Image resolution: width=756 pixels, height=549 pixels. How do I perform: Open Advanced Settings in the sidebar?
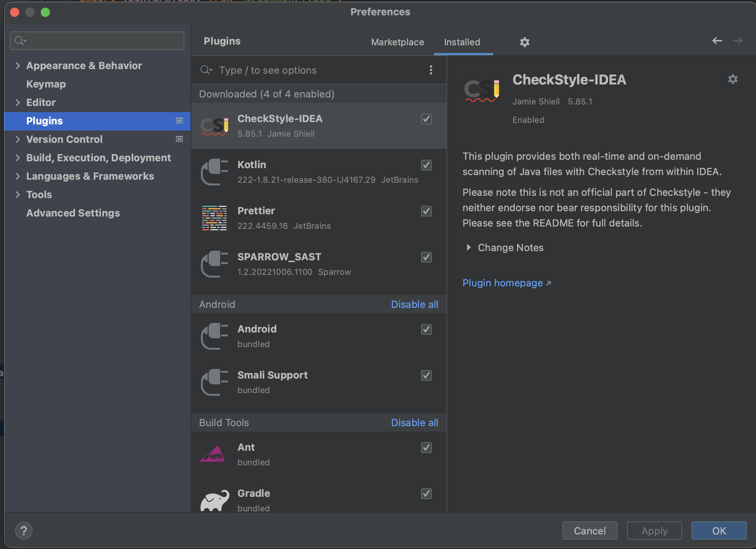[73, 213]
